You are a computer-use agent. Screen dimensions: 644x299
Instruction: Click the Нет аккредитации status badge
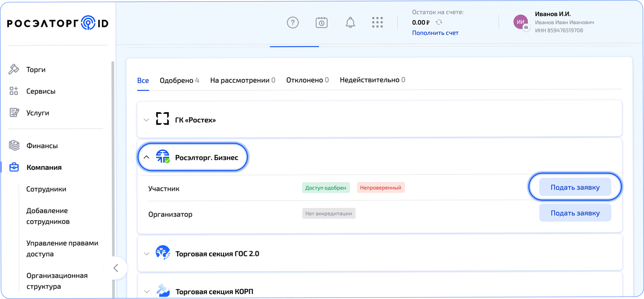329,213
